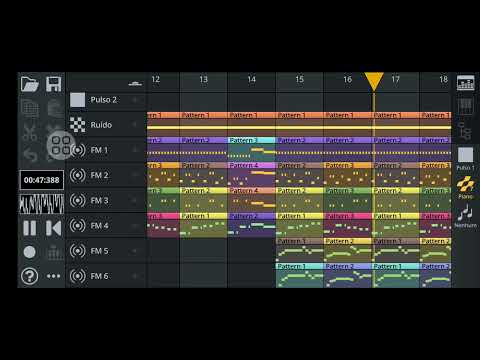Viewport: 480px width, 360px height.
Task: Select FM 6 Pattern 2 clip at bar 16
Action: [x=348, y=275]
